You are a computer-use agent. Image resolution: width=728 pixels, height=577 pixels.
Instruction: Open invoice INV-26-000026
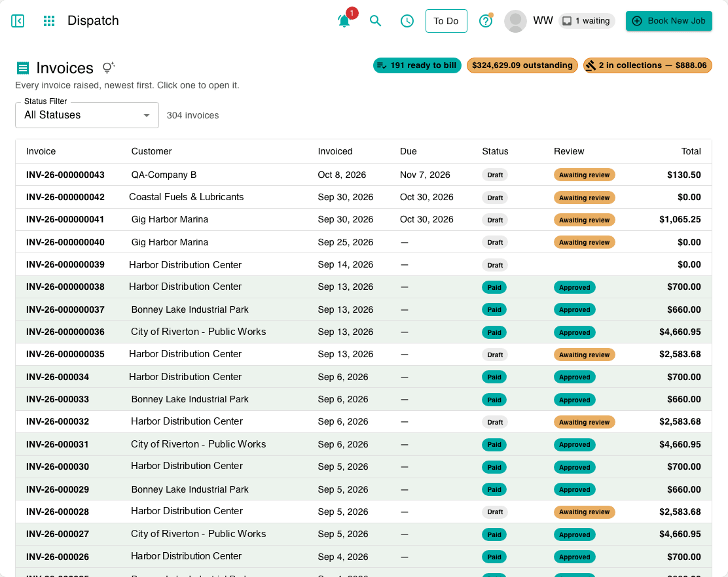[x=363, y=556]
